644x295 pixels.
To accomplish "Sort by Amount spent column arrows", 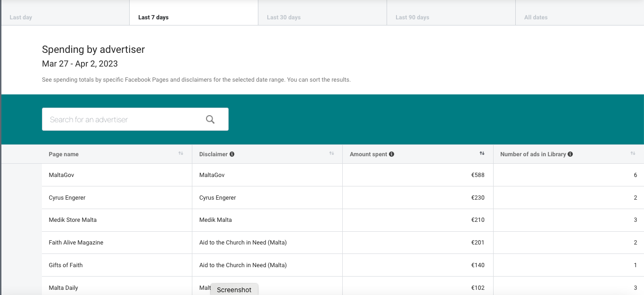I will 482,153.
